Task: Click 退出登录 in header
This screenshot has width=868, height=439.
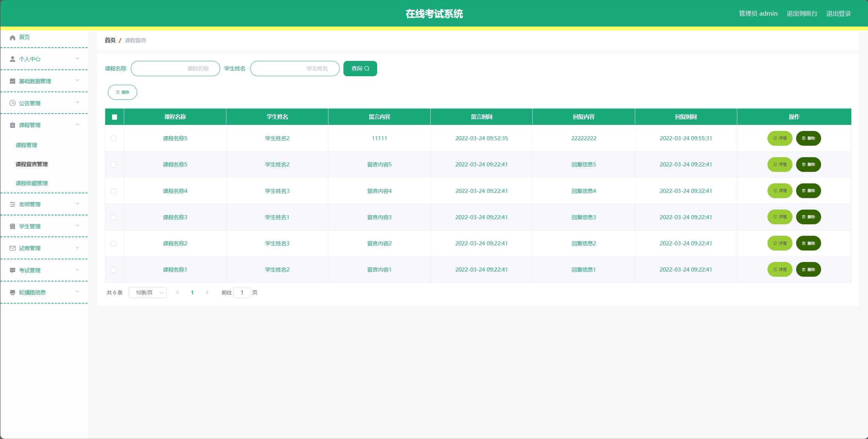Action: 838,14
